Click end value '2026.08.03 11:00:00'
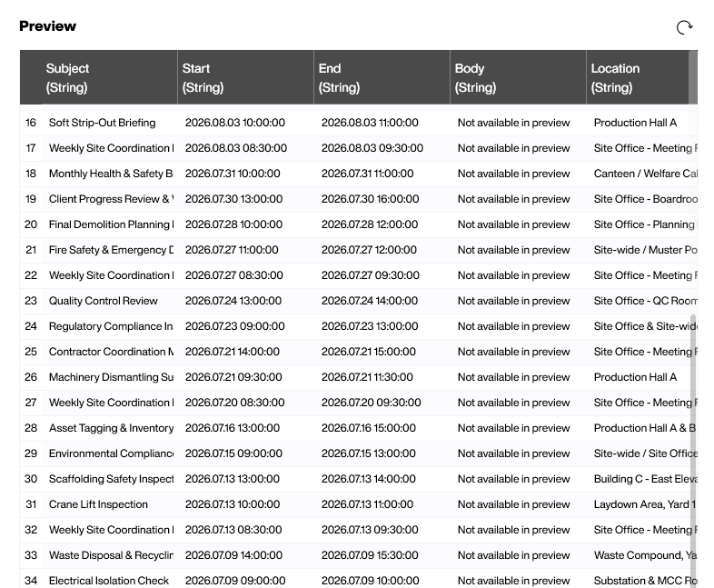This screenshot has width=714, height=588. [x=370, y=123]
